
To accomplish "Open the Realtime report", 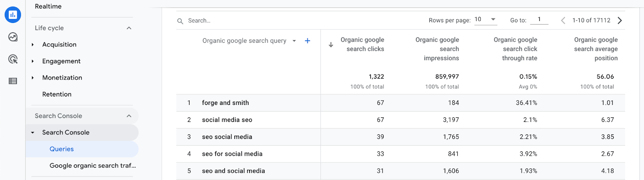I will (x=48, y=6).
